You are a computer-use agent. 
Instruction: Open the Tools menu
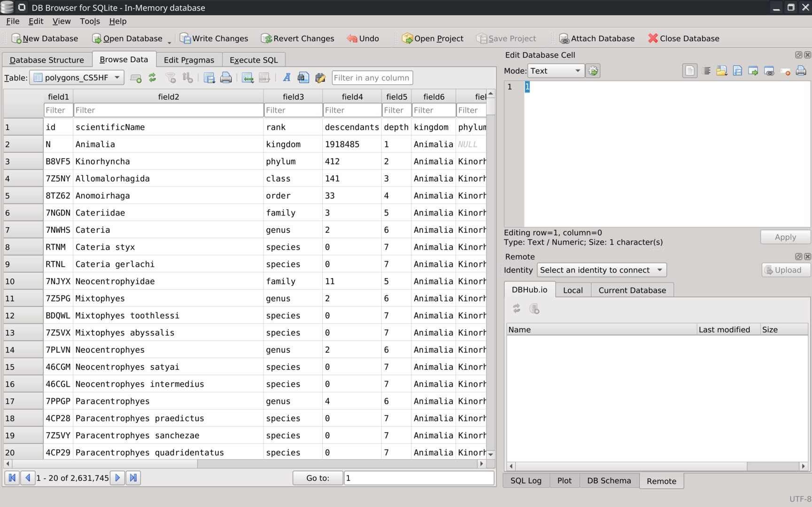tap(90, 21)
